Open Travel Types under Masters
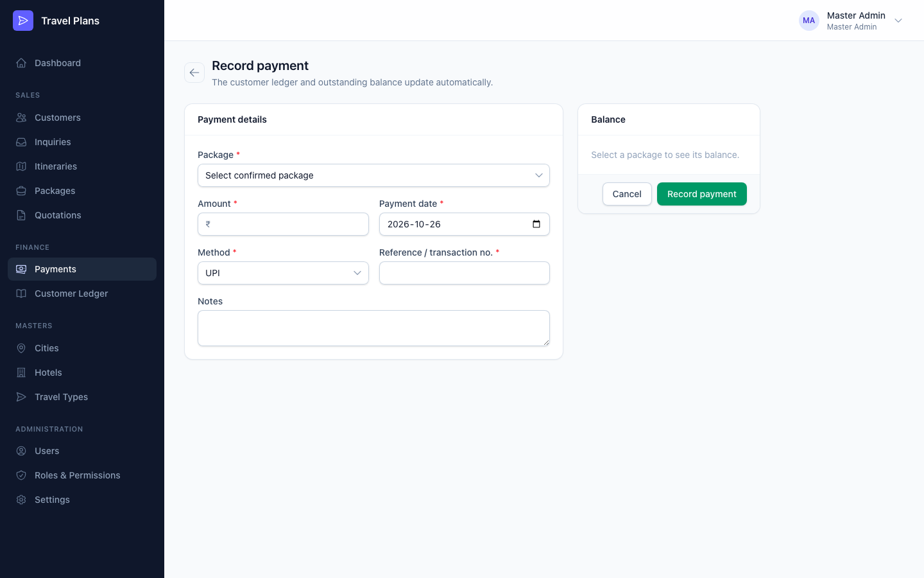 click(82, 397)
